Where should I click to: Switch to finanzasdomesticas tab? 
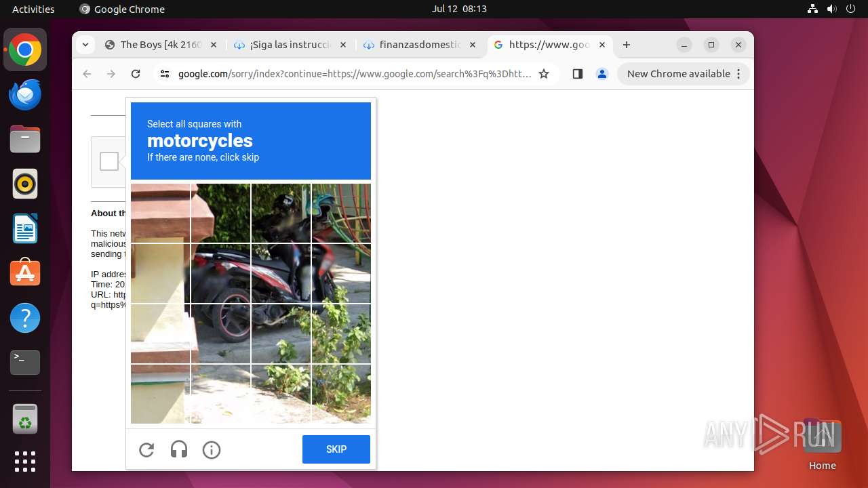(x=420, y=45)
